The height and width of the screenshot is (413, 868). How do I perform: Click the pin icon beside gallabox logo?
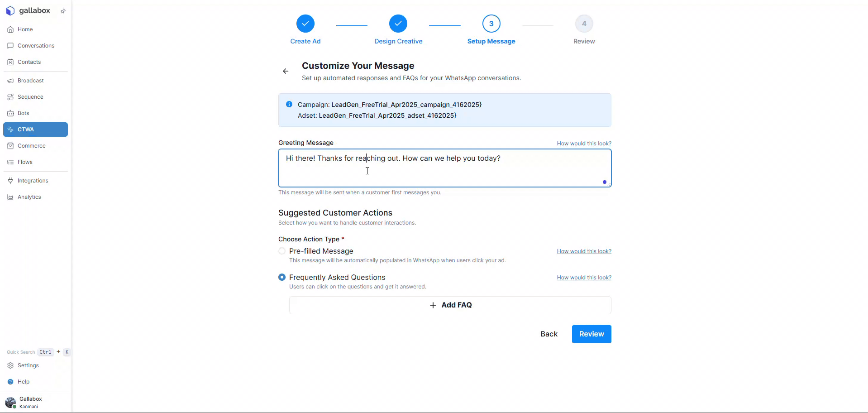click(63, 11)
